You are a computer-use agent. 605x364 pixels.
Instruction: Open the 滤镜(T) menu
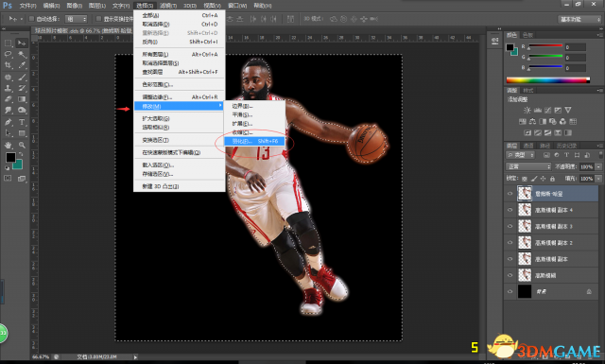click(x=168, y=6)
